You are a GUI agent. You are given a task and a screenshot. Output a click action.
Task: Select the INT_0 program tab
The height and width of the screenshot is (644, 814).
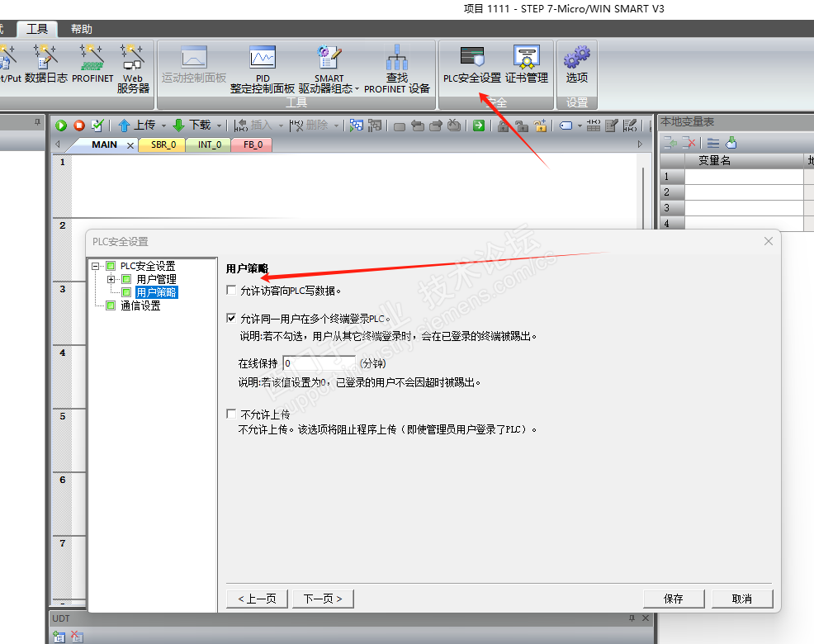click(210, 145)
